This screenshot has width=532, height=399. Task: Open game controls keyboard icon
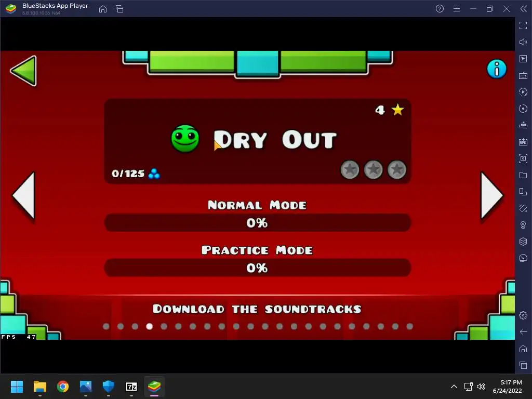point(523,75)
